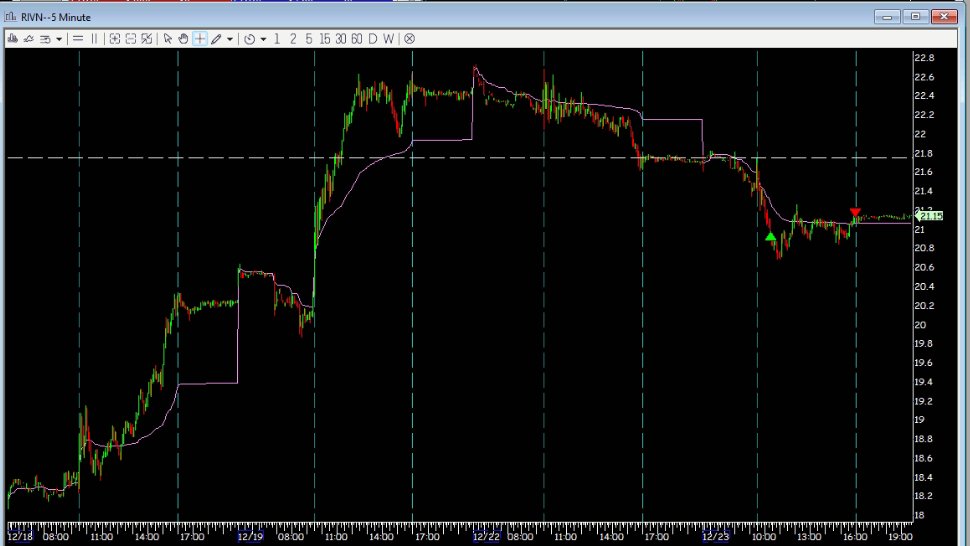Click the circled X clear icon
This screenshot has height=546, width=970.
pos(410,39)
